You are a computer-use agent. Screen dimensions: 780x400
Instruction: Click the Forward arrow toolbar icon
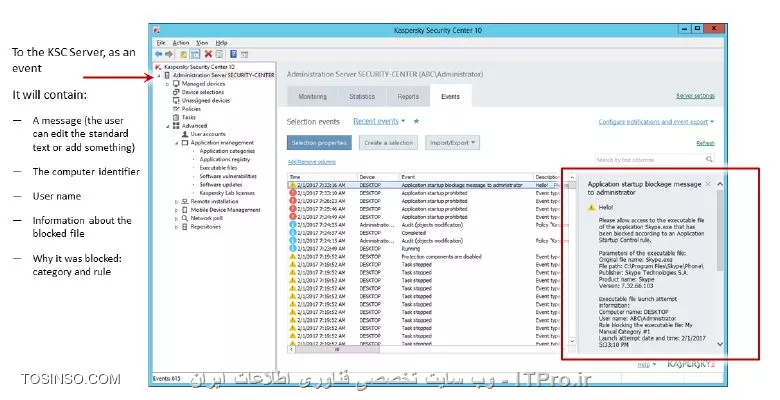click(x=169, y=54)
